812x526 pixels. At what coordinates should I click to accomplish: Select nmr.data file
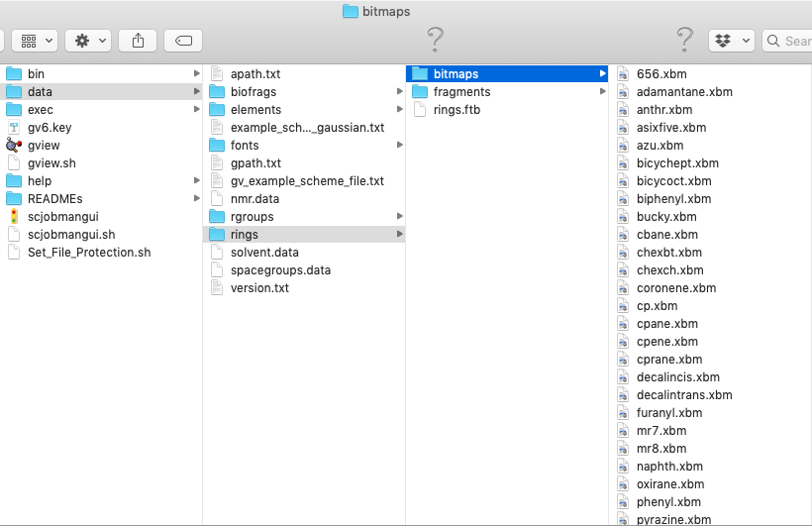pos(305,199)
